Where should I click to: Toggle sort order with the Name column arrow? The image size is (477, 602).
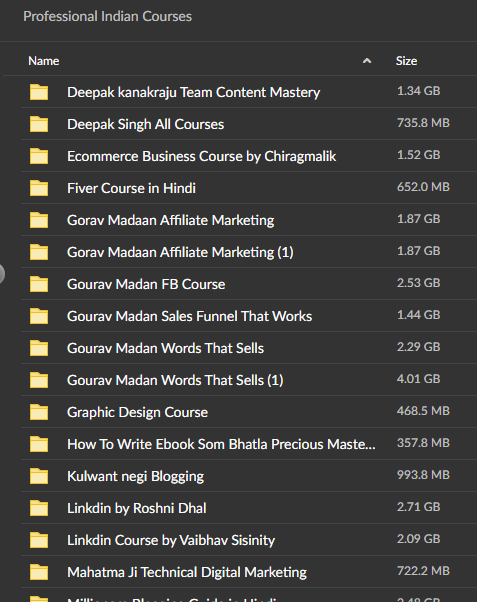click(367, 61)
